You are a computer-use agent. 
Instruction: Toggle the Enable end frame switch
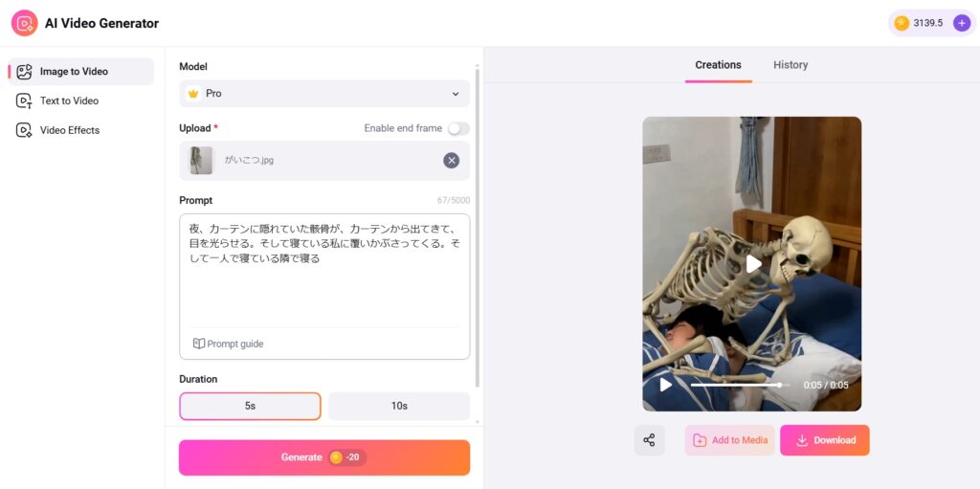pyautogui.click(x=458, y=128)
